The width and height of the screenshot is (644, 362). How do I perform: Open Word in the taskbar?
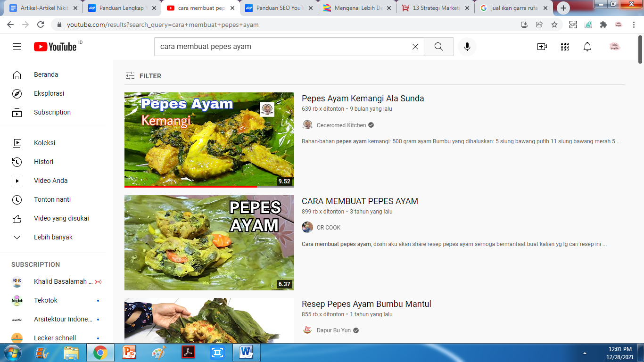(246, 353)
